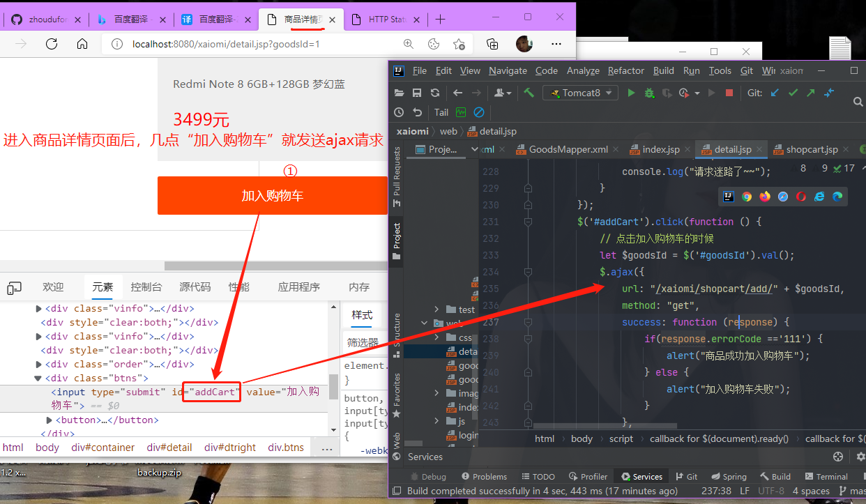The height and width of the screenshot is (504, 866).
Task: Open in Firefox from the browser popup
Action: [x=765, y=197]
